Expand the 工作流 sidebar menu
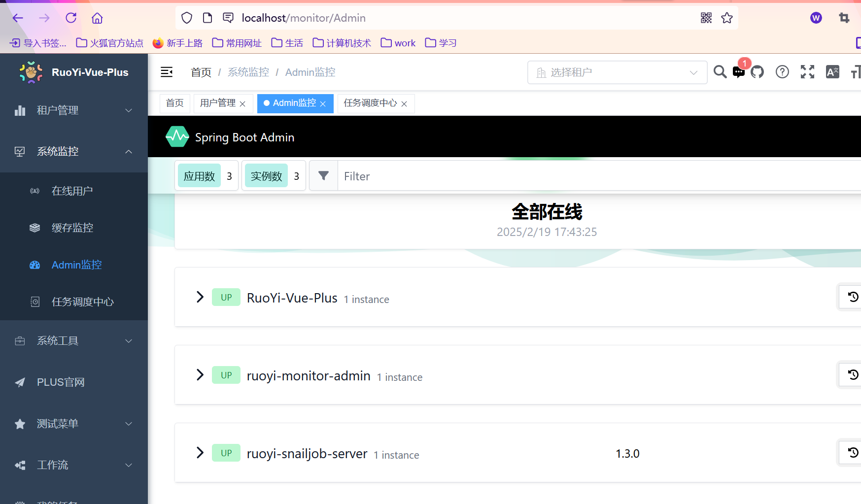The width and height of the screenshot is (861, 504). [74, 465]
